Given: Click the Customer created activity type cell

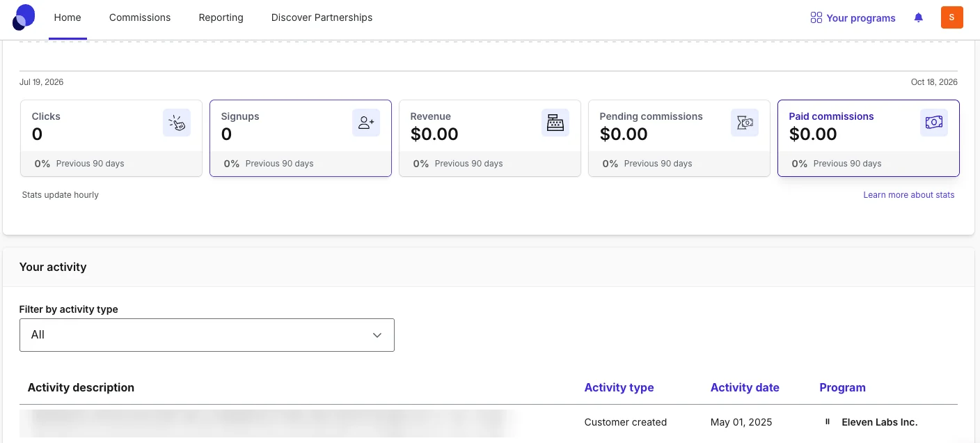Looking at the screenshot, I should (626, 422).
